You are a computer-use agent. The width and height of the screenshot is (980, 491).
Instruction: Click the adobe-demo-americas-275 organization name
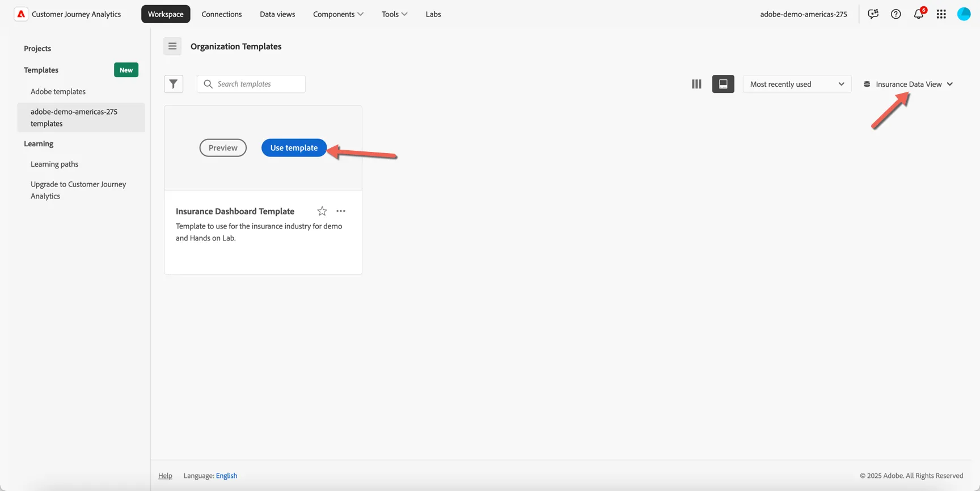coord(804,14)
